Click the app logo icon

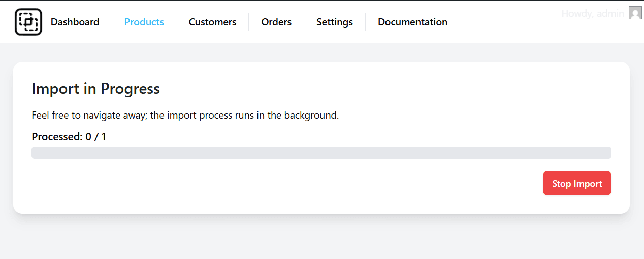(28, 22)
